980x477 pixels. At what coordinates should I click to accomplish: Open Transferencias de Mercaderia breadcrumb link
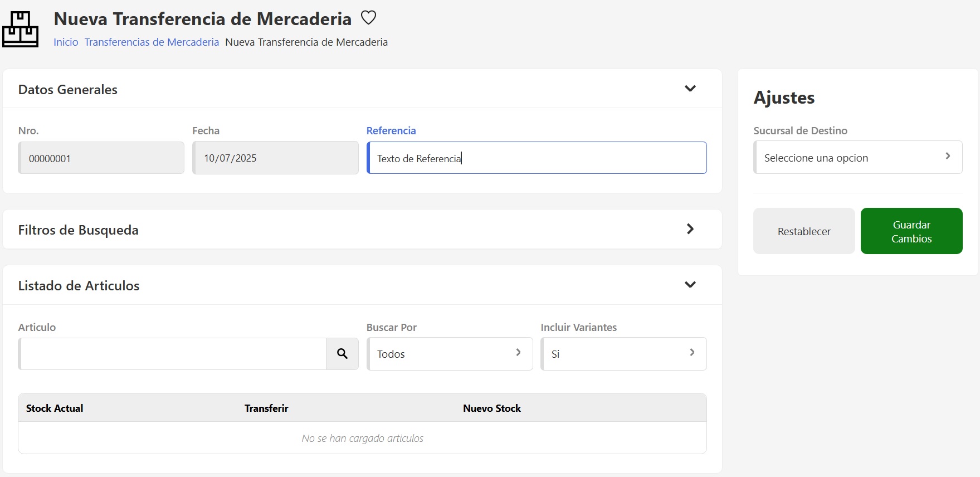[152, 42]
